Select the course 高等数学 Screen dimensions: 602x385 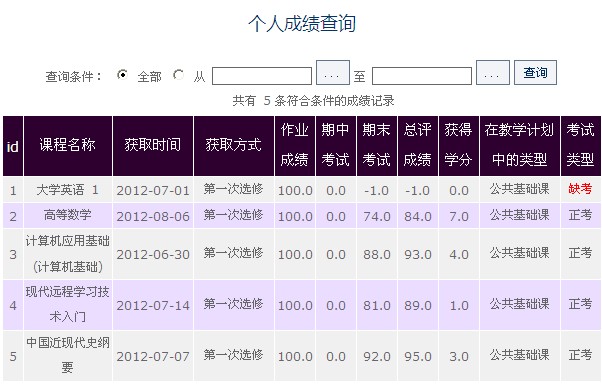point(68,215)
